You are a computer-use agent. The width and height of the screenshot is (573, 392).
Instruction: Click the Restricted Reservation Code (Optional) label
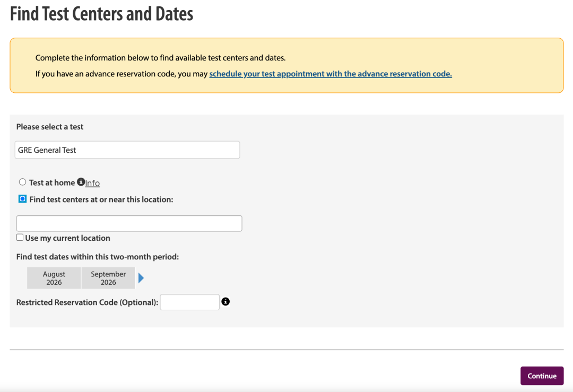(88, 302)
